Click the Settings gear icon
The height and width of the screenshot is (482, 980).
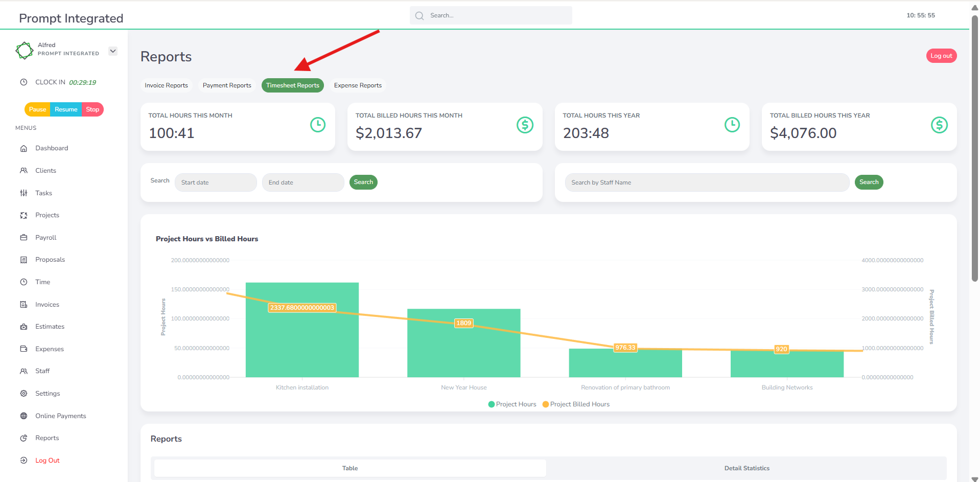(24, 394)
